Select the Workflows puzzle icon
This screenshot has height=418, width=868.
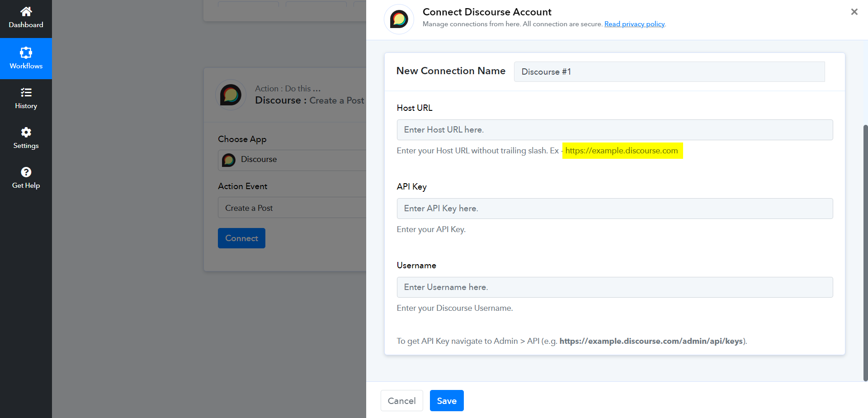coord(26,52)
